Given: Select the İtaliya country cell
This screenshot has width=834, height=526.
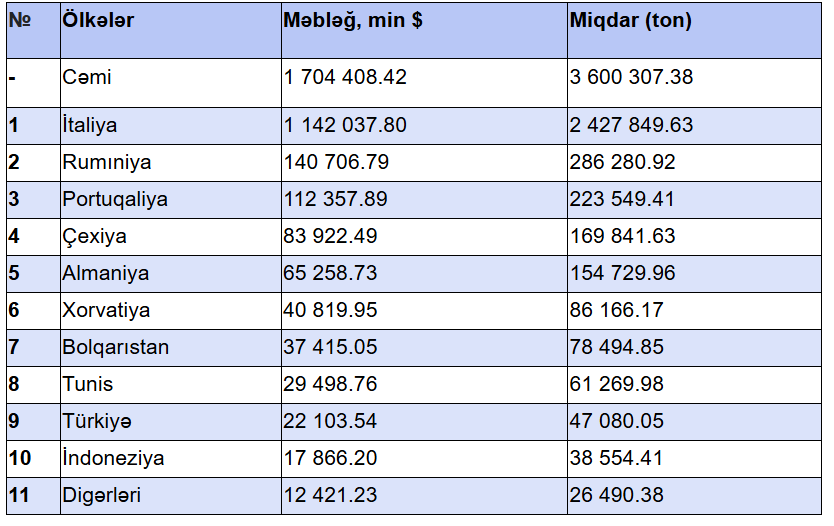Looking at the screenshot, I should (x=89, y=125).
